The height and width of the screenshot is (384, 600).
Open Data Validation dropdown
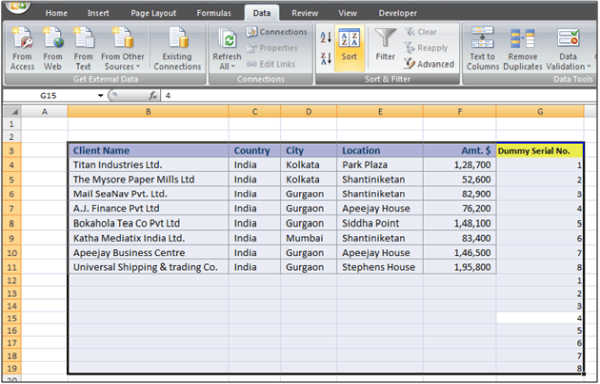[568, 49]
